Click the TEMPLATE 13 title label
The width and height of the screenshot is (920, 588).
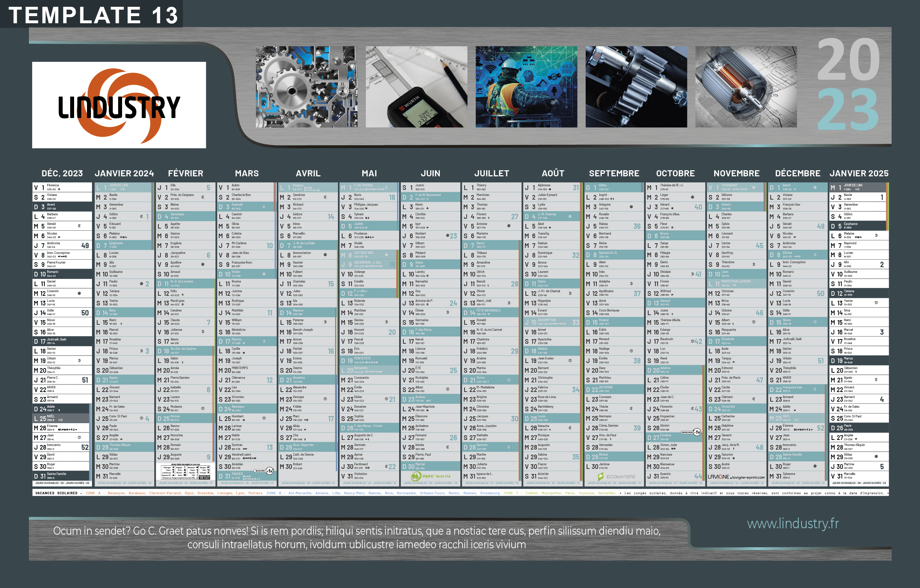coord(93,15)
